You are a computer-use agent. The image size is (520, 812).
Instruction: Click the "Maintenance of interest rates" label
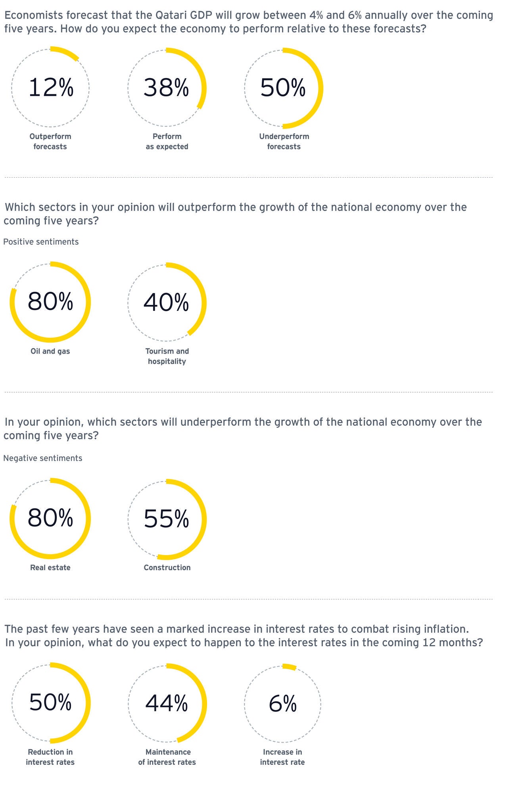(x=167, y=757)
